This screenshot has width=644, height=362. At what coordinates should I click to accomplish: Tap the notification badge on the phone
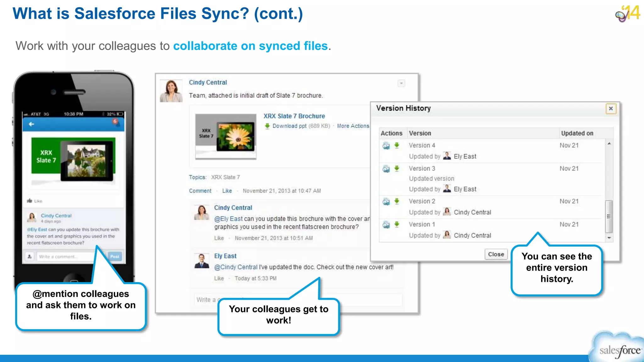(x=115, y=121)
